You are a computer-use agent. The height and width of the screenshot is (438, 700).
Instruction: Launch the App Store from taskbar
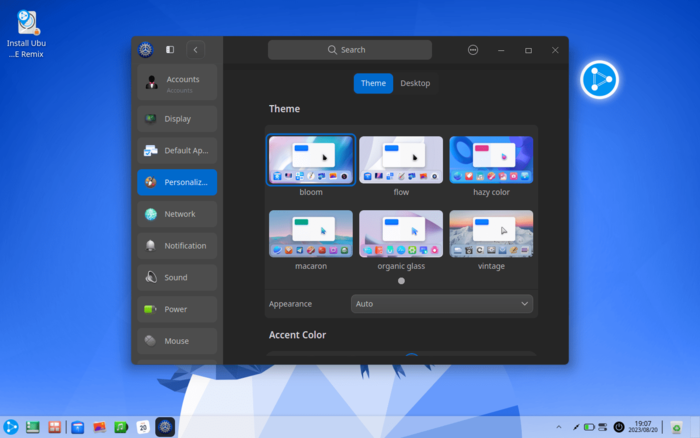pos(78,427)
